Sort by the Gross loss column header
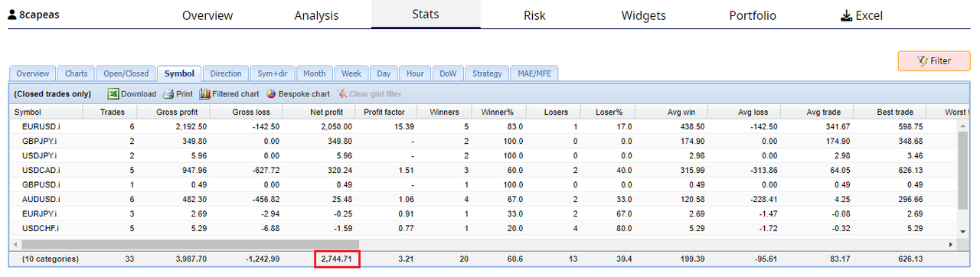980x277 pixels. tap(247, 112)
